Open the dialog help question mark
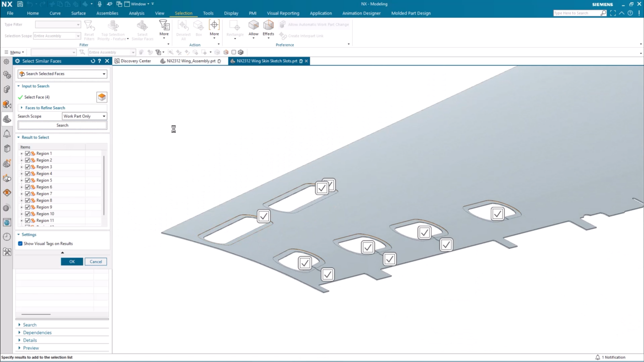The width and height of the screenshot is (644, 362). 99,61
